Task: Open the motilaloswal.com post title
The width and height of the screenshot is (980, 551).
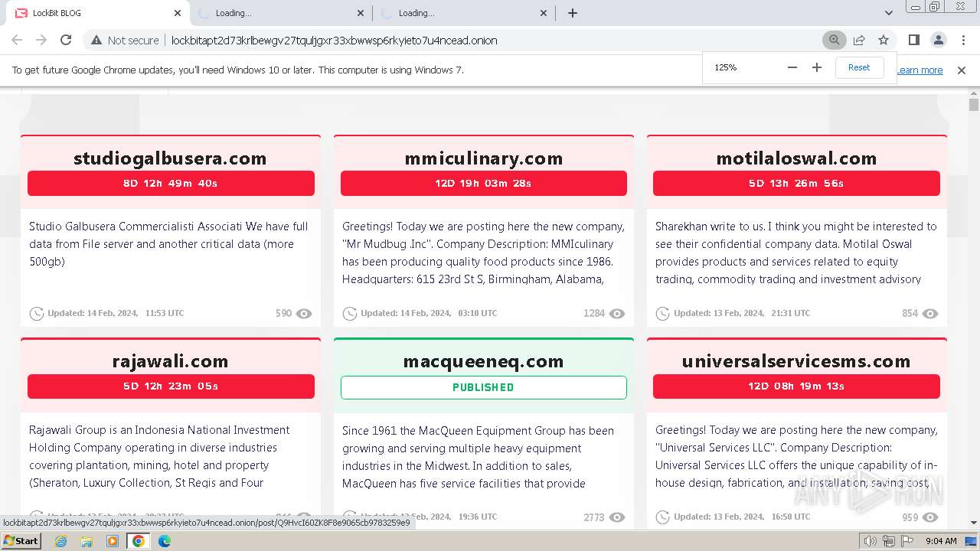Action: click(x=796, y=158)
